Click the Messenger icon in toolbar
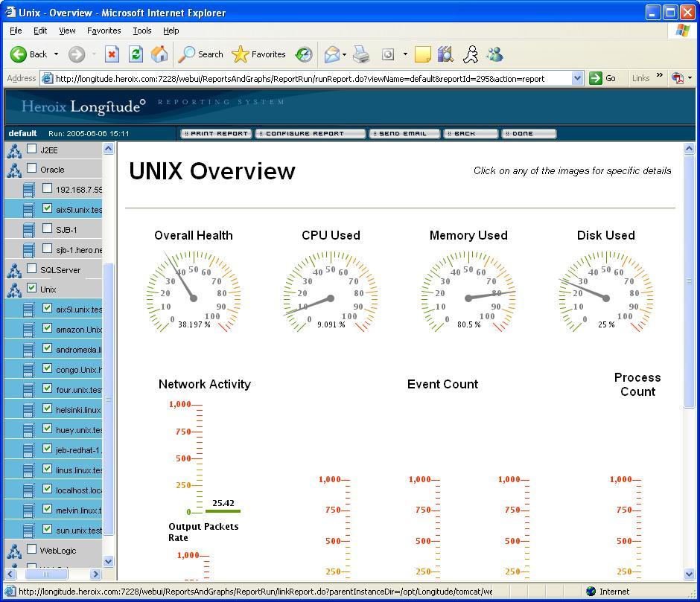 click(494, 54)
